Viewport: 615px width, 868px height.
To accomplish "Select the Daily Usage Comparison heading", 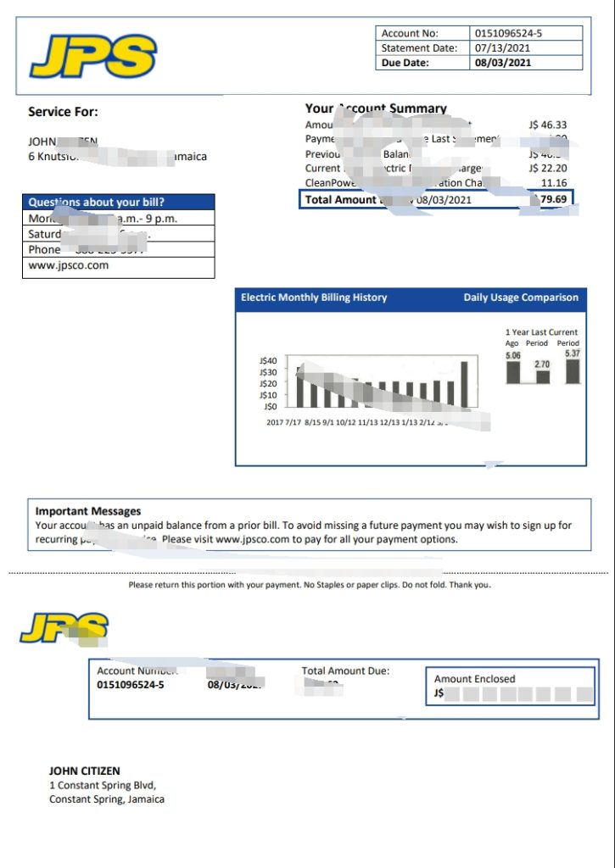I will [521, 298].
